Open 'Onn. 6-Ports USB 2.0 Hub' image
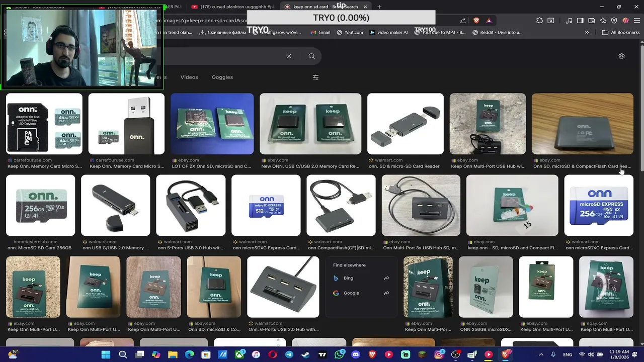 tap(283, 287)
